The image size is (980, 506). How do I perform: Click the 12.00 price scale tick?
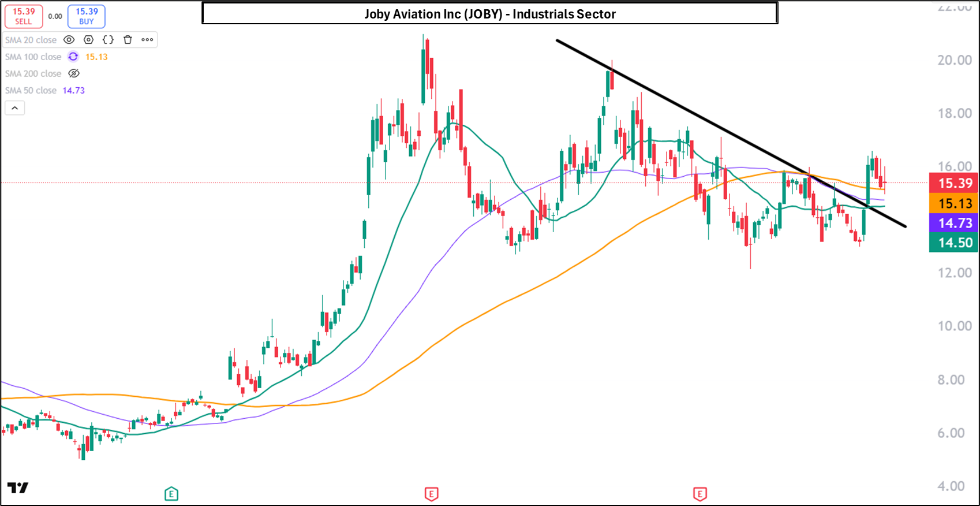point(955,273)
